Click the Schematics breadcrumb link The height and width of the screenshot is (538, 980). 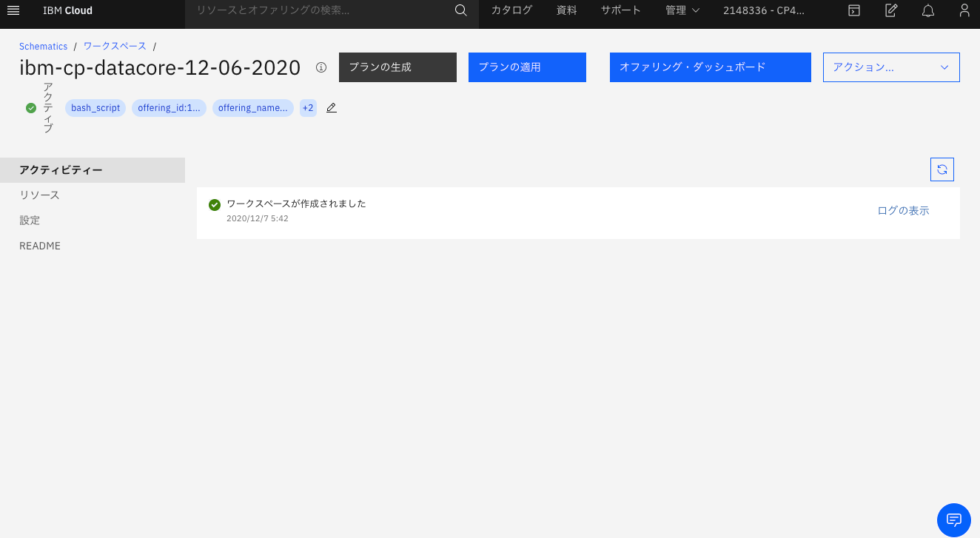tap(44, 47)
